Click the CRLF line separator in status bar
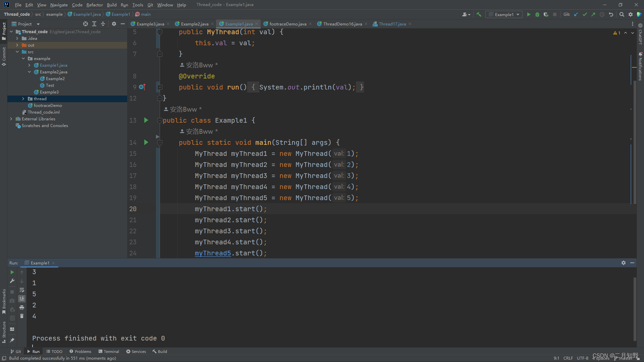 pos(568,358)
